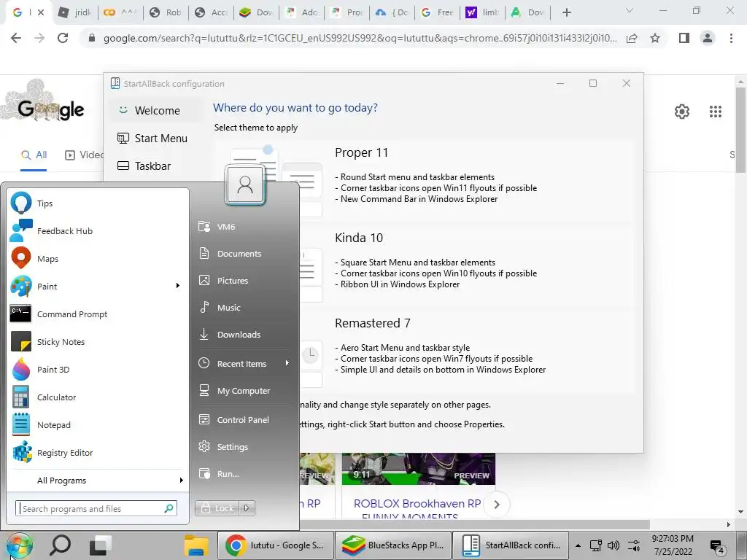Image resolution: width=747 pixels, height=560 pixels.
Task: Choose Run... in Start menu
Action: 244,474
